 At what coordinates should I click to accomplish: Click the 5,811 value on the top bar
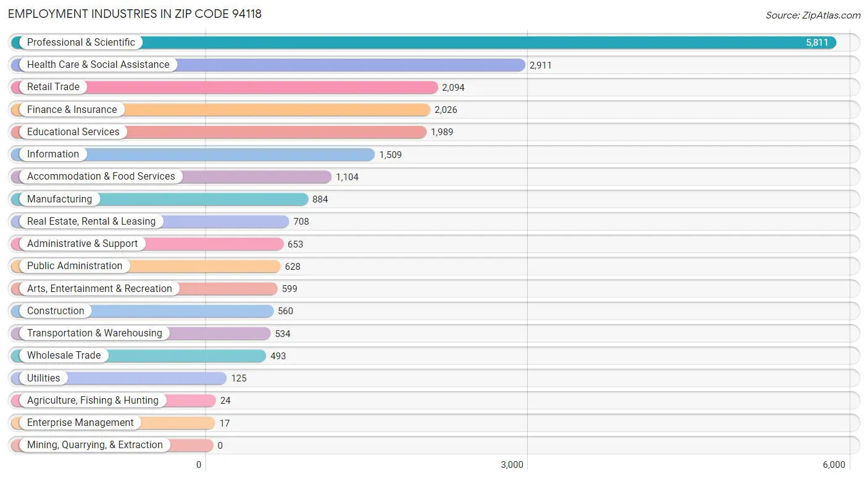[x=817, y=43]
